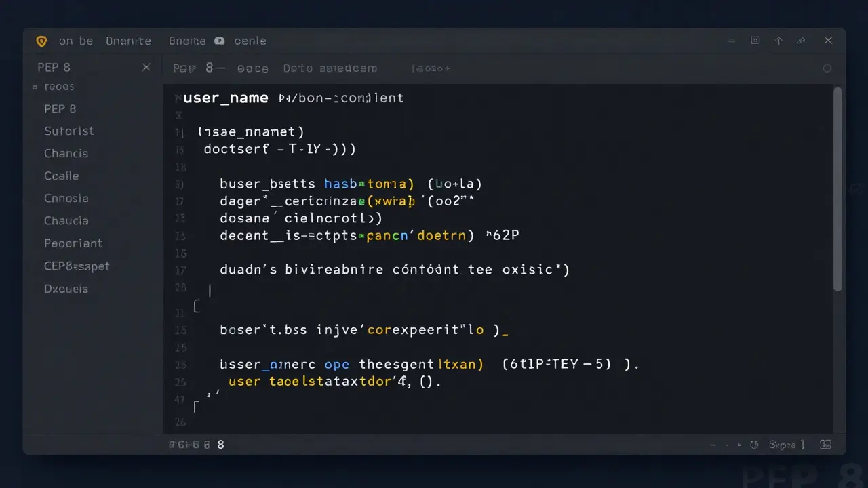The width and height of the screenshot is (868, 488).
Task: Click the split-view square icon in the title bar
Action: point(755,41)
